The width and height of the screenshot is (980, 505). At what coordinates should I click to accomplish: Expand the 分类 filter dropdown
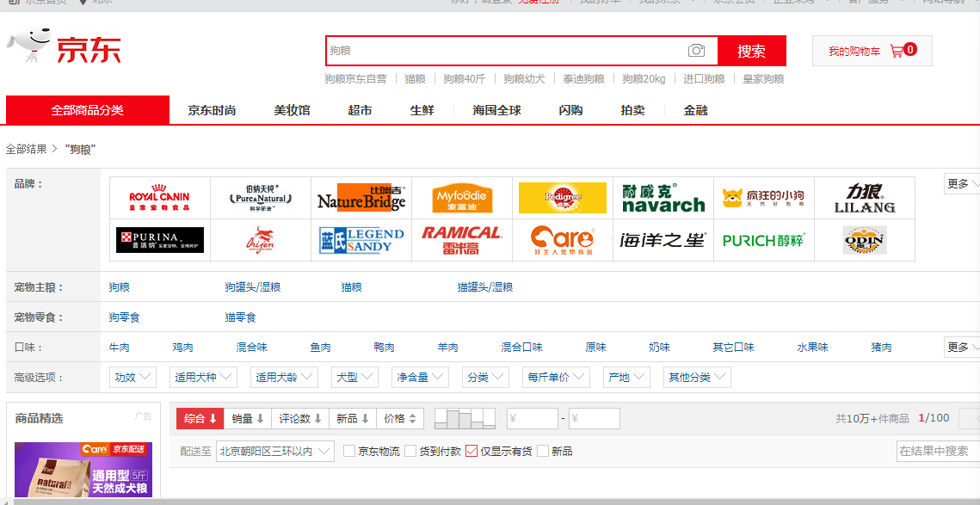(x=485, y=377)
